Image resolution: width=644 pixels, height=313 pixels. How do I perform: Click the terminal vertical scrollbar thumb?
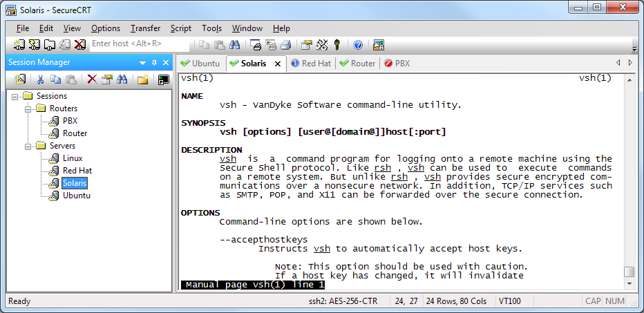tap(629, 272)
